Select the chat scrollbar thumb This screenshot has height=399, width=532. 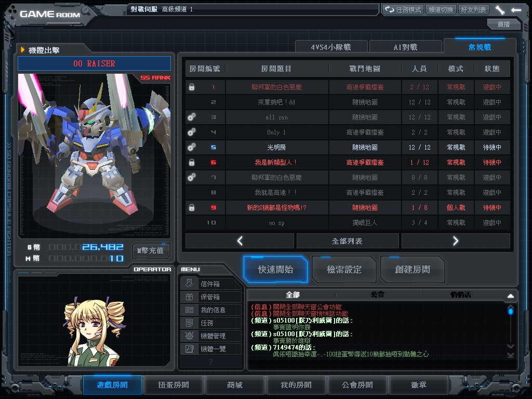510,311
